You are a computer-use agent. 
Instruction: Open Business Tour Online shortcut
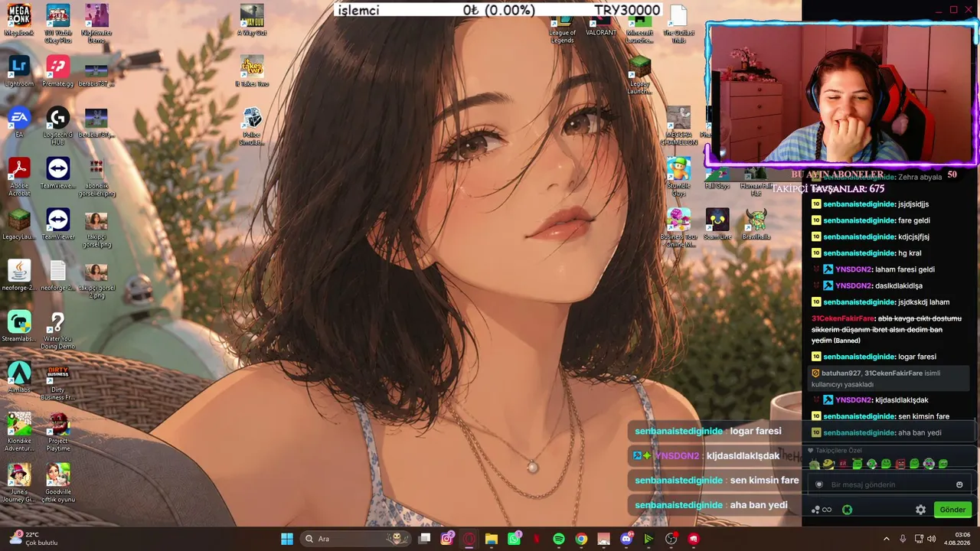(x=678, y=228)
